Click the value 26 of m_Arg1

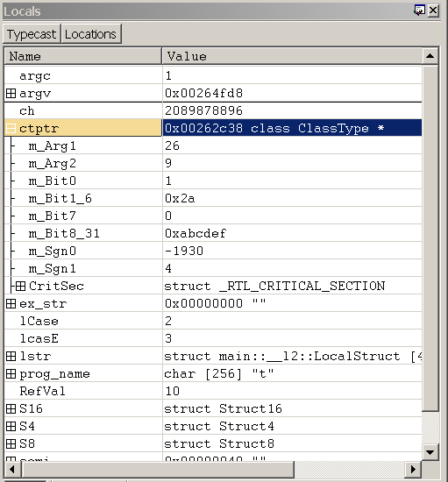172,146
